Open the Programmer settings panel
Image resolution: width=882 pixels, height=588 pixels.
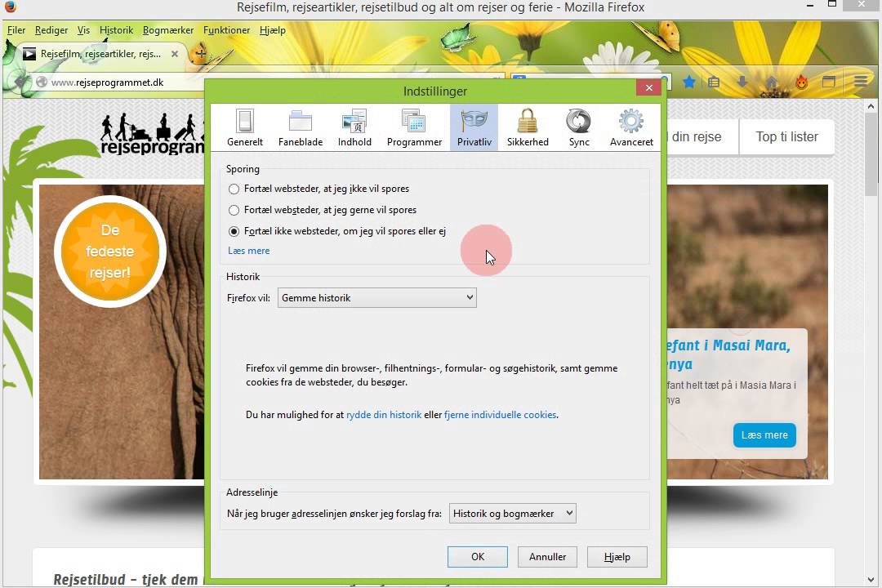(414, 127)
